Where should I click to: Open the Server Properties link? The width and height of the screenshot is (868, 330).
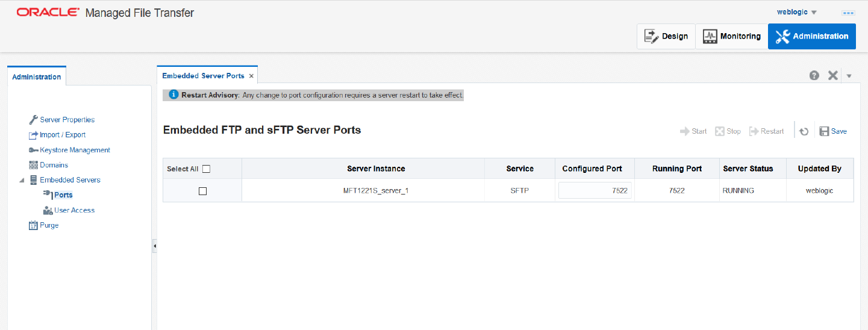pos(67,120)
